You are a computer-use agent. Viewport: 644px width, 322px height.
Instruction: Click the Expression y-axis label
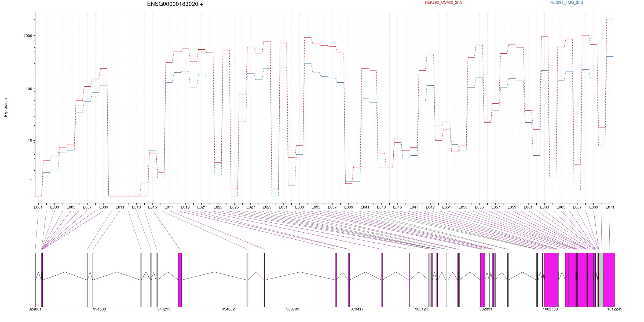click(6, 108)
